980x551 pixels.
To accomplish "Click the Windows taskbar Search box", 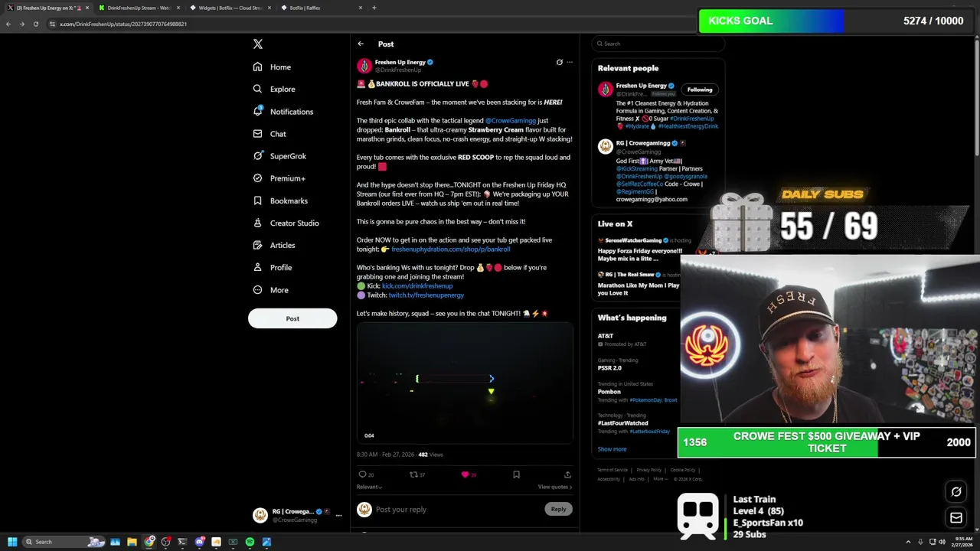I will (63, 542).
